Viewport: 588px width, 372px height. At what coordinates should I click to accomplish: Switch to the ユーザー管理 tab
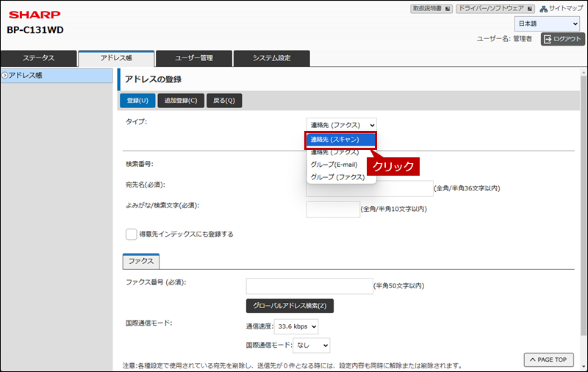click(193, 58)
